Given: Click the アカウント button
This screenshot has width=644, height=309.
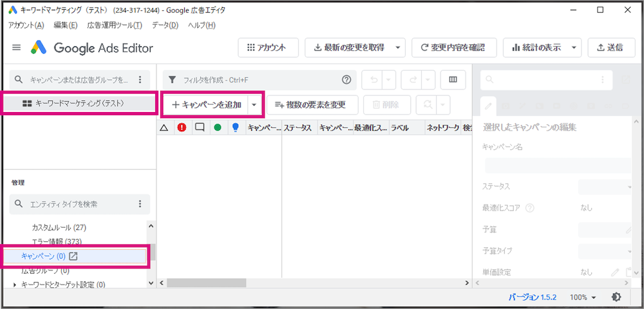Looking at the screenshot, I should point(268,48).
